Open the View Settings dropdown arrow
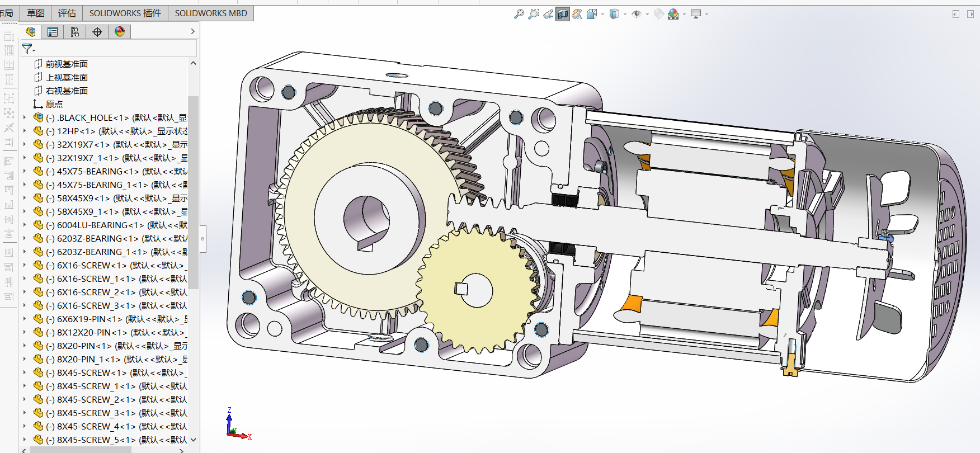The width and height of the screenshot is (980, 453). click(706, 15)
